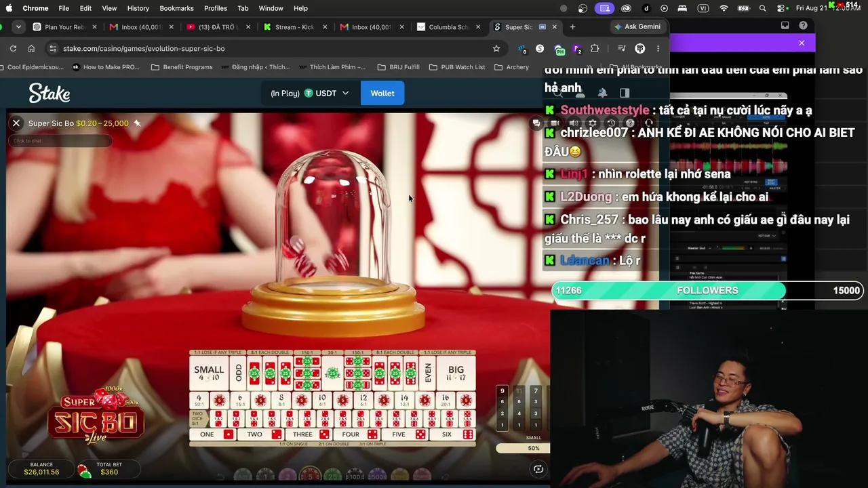Click the address bar URL
The image size is (868, 488).
click(144, 48)
